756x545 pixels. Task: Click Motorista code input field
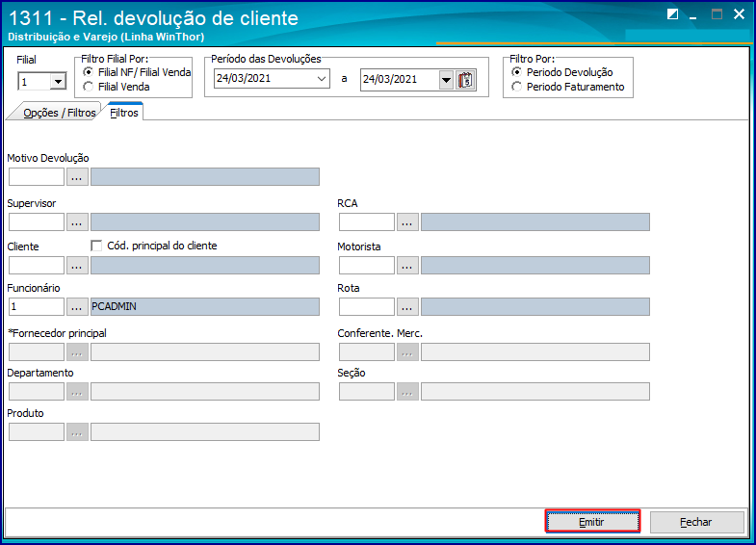tap(367, 266)
